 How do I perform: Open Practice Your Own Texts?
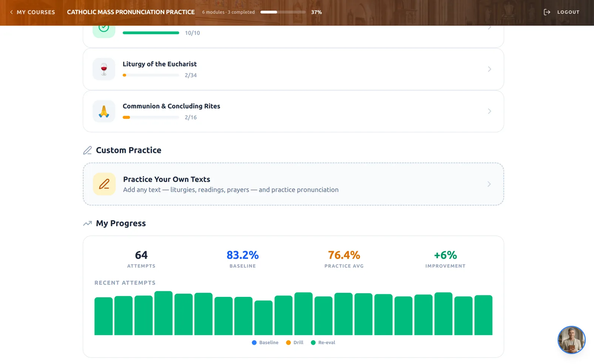pos(293,184)
